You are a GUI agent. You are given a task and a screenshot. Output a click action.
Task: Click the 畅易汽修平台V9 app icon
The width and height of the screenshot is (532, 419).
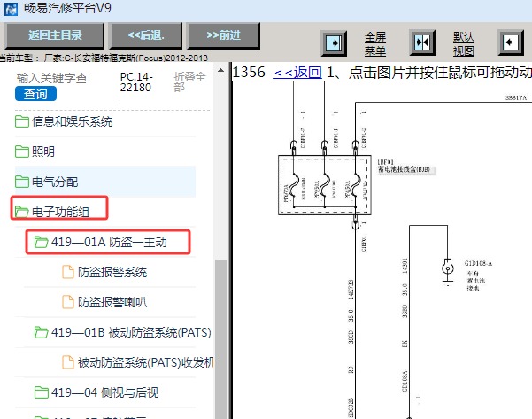click(x=11, y=9)
